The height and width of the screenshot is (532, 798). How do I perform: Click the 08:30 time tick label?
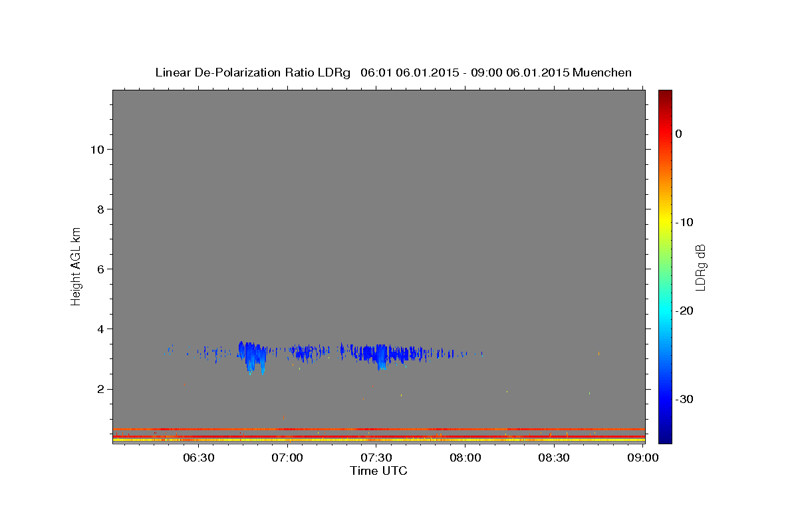coord(554,458)
